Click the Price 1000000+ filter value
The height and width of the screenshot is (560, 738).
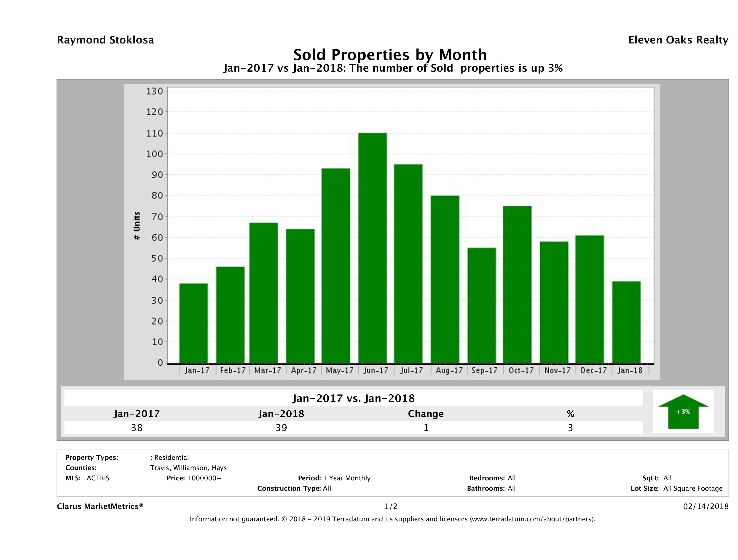point(204,478)
